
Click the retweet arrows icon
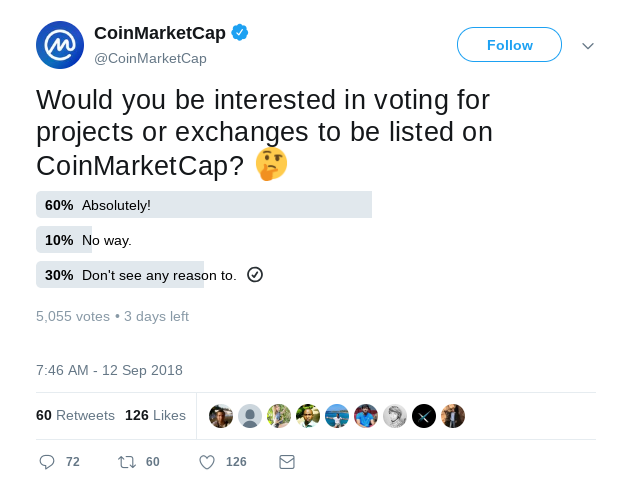127,462
